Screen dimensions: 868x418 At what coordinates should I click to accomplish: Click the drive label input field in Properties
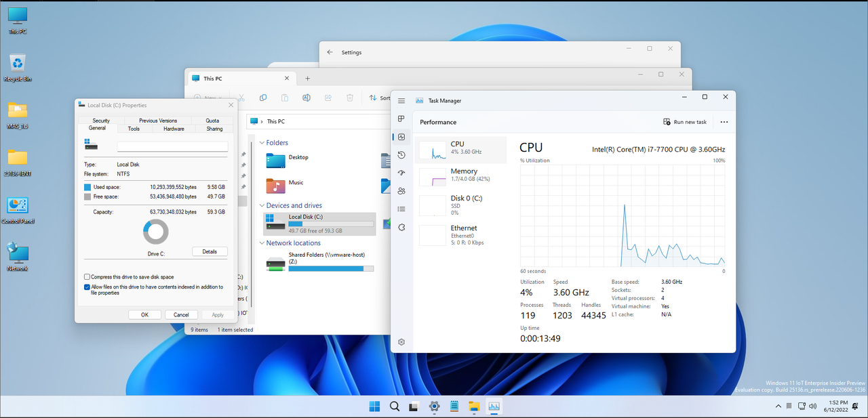172,146
